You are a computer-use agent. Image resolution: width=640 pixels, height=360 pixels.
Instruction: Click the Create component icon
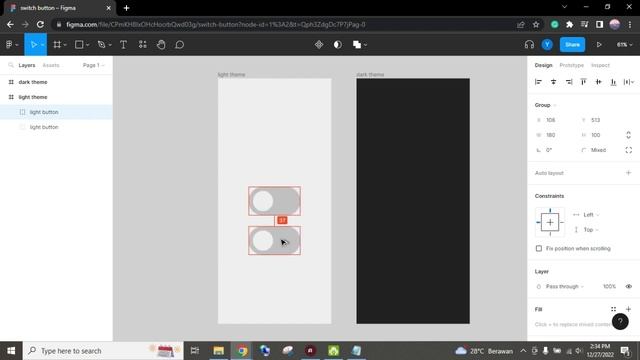(x=319, y=44)
